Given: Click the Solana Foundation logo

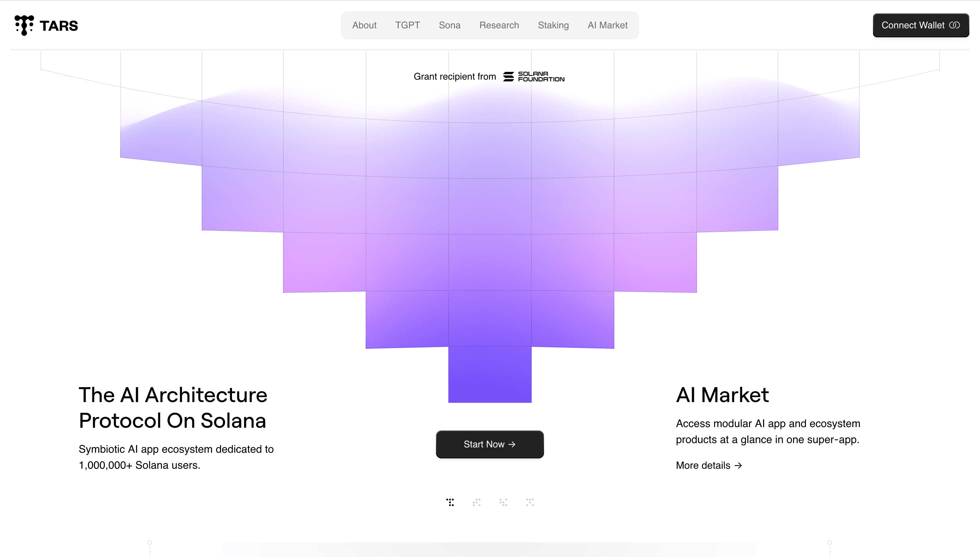Looking at the screenshot, I should [x=533, y=77].
